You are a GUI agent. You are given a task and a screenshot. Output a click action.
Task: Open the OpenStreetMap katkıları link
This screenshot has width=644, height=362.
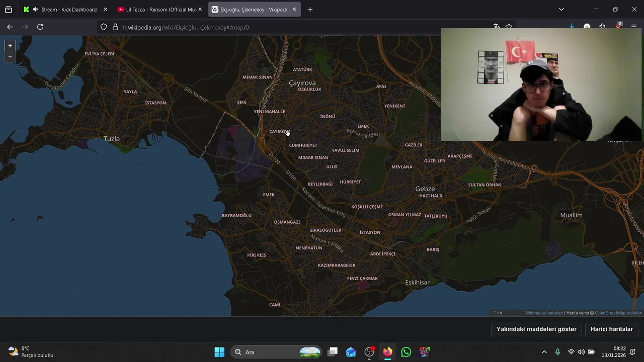click(x=618, y=313)
